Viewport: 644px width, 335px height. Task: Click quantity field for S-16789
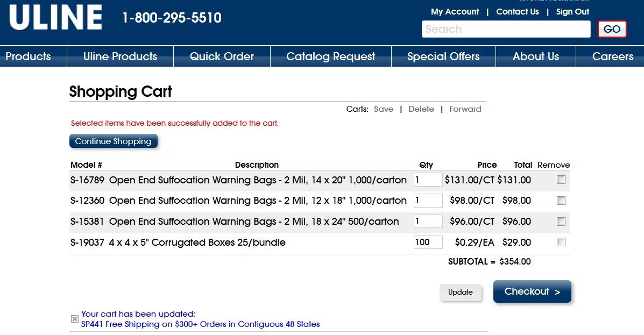click(x=428, y=180)
